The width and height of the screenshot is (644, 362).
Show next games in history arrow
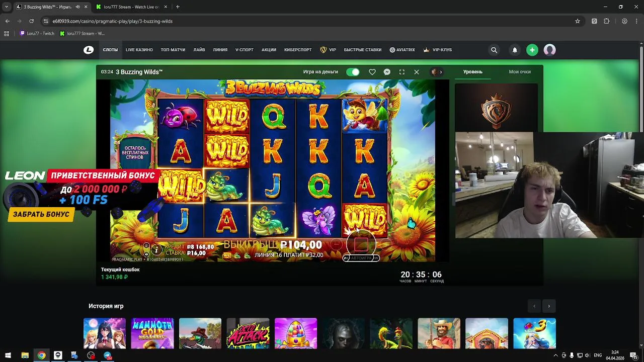point(549,306)
